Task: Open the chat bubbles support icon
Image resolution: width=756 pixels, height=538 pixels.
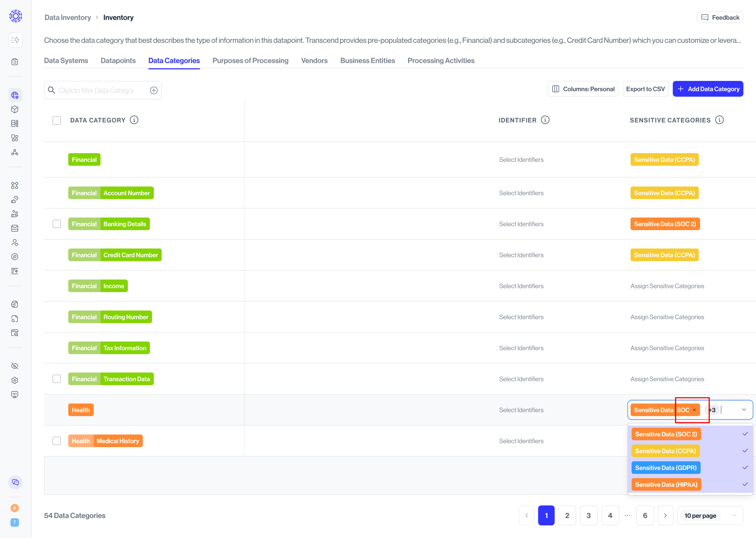Action: coord(15,482)
